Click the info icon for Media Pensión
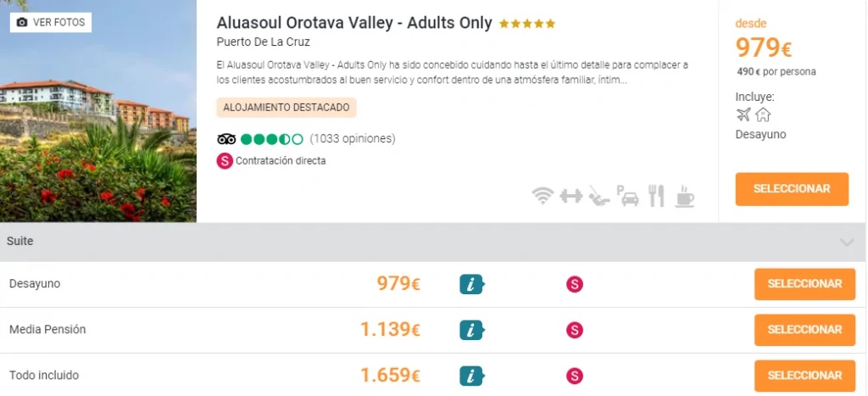 click(471, 330)
